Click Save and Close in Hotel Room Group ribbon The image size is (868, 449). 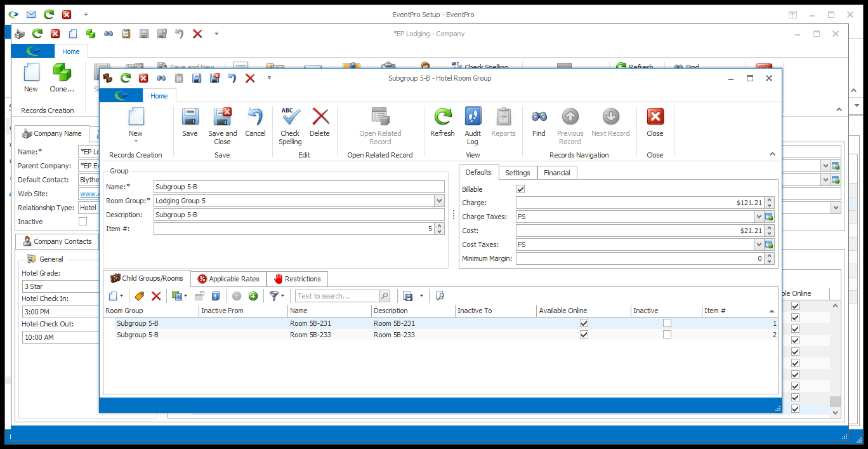point(222,126)
